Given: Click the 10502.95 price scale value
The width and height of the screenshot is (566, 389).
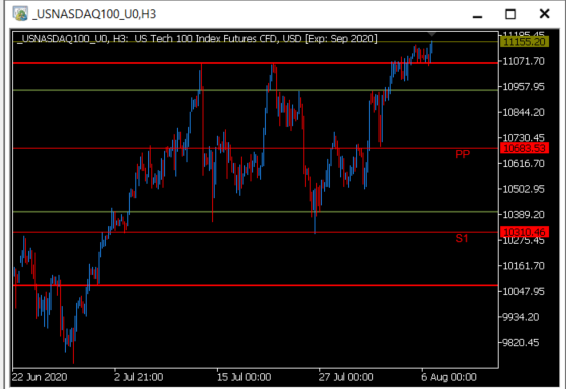Looking at the screenshot, I should point(523,189).
